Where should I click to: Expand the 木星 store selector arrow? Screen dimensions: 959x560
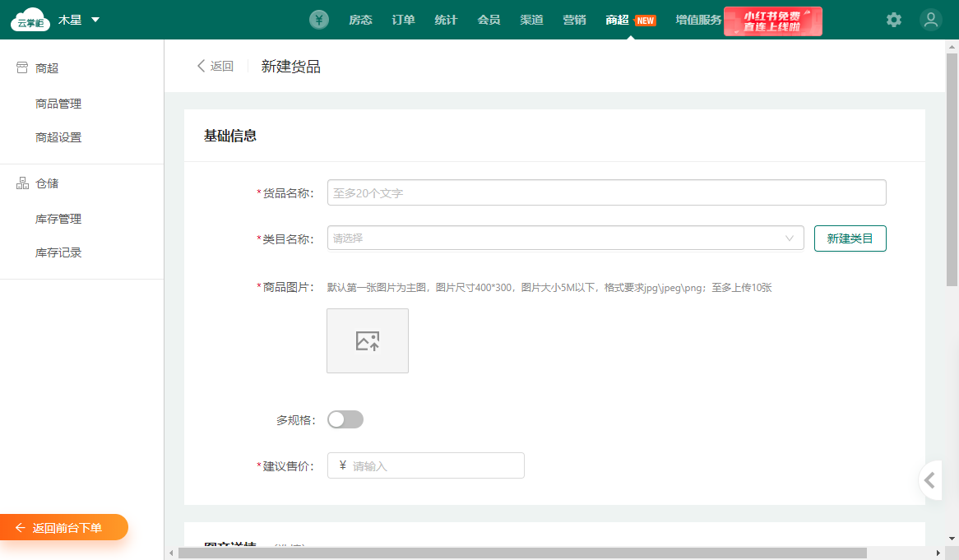(x=95, y=20)
